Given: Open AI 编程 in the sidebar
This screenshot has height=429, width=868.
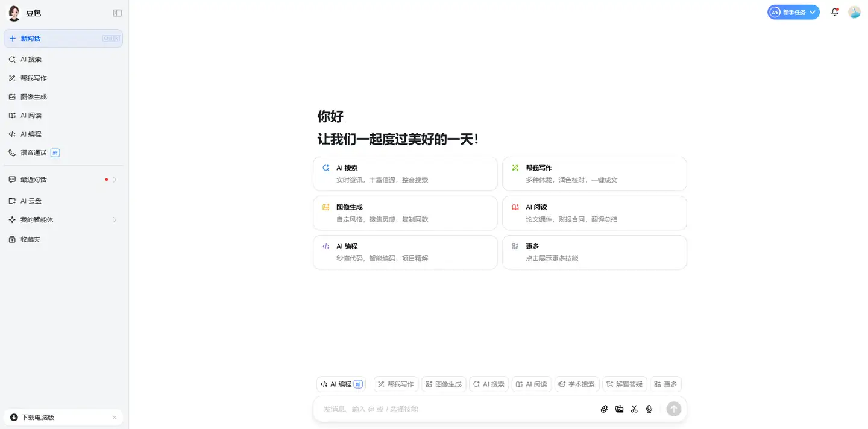Looking at the screenshot, I should click(x=63, y=134).
